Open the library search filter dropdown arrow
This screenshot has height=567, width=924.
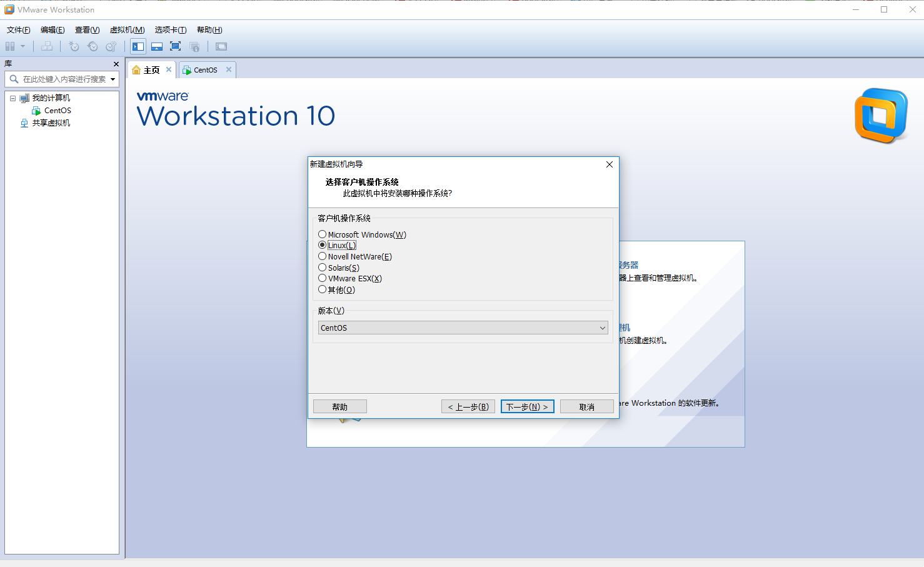coord(113,79)
